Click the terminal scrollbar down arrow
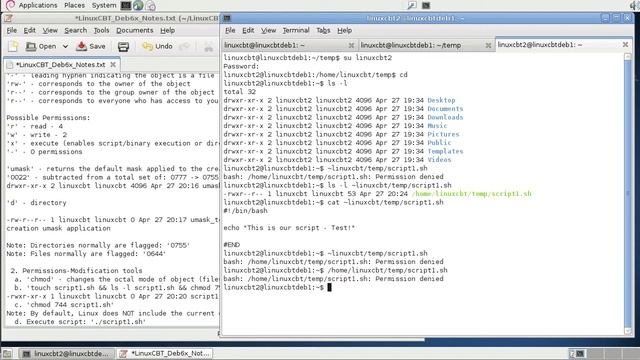Screen dimensions: 640x360 628,331
